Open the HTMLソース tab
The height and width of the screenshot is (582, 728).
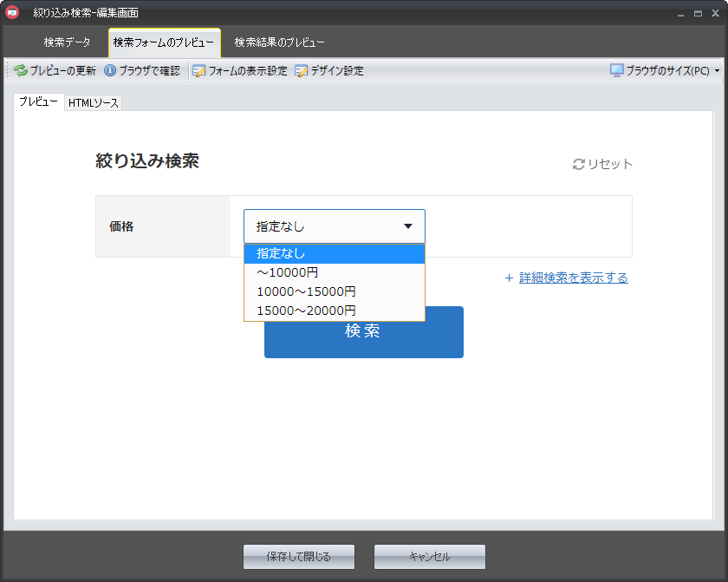click(x=94, y=103)
